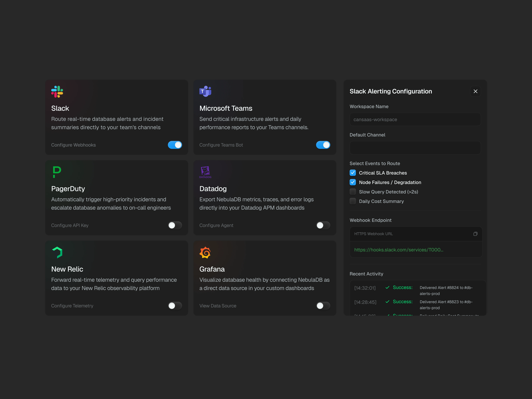Focus the Default Channel input field
The image size is (532, 399).
click(415, 148)
